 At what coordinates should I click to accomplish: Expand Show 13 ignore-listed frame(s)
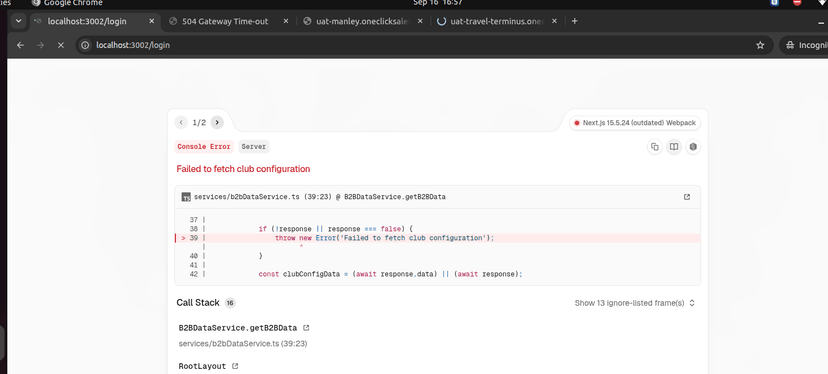click(635, 303)
